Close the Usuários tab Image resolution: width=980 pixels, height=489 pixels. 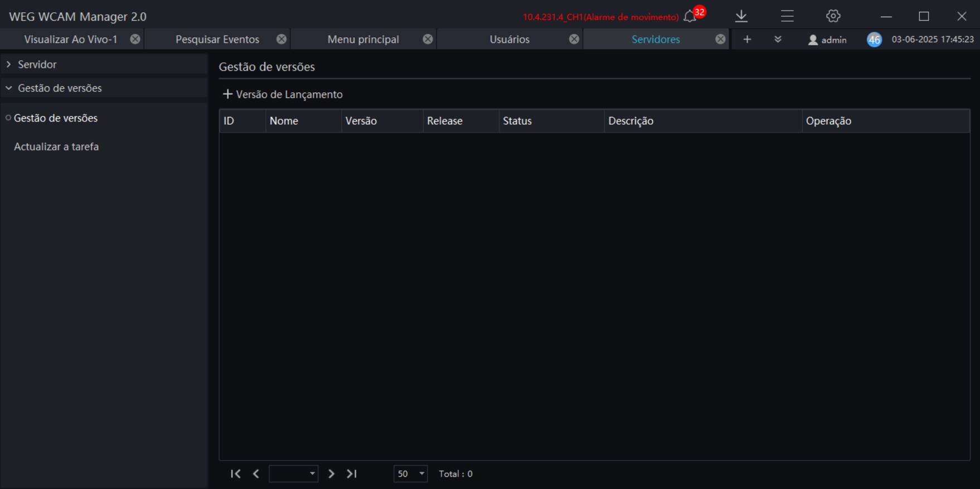(x=574, y=39)
